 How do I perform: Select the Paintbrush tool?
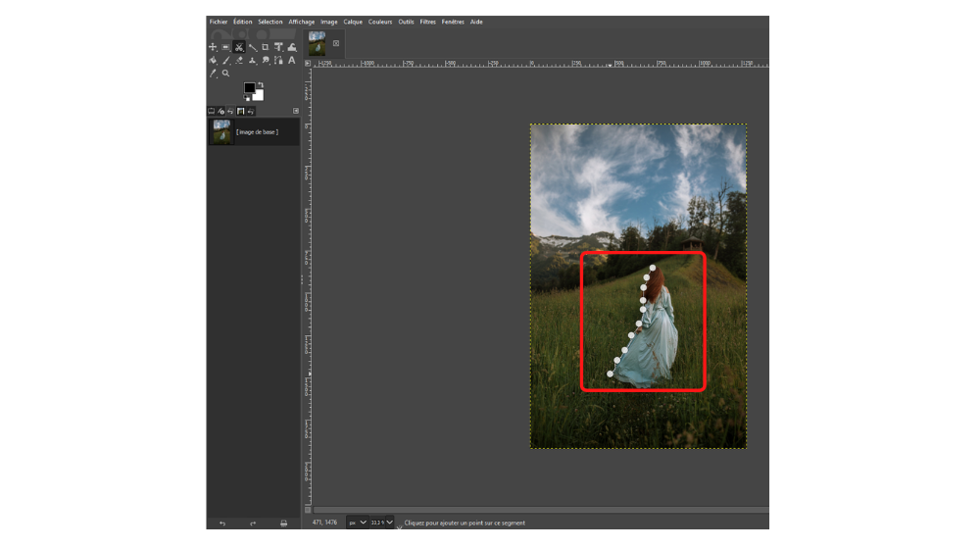(x=225, y=60)
